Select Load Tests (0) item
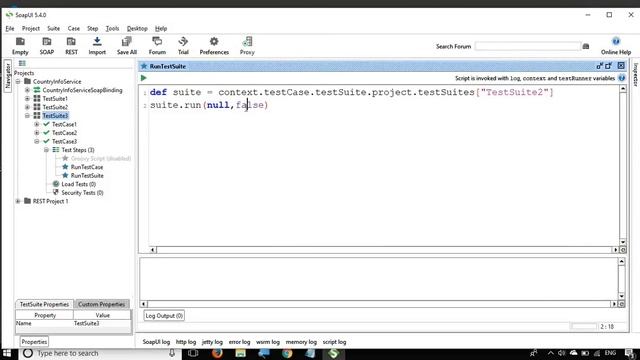Screen dimensions: 640x360 click(78, 184)
